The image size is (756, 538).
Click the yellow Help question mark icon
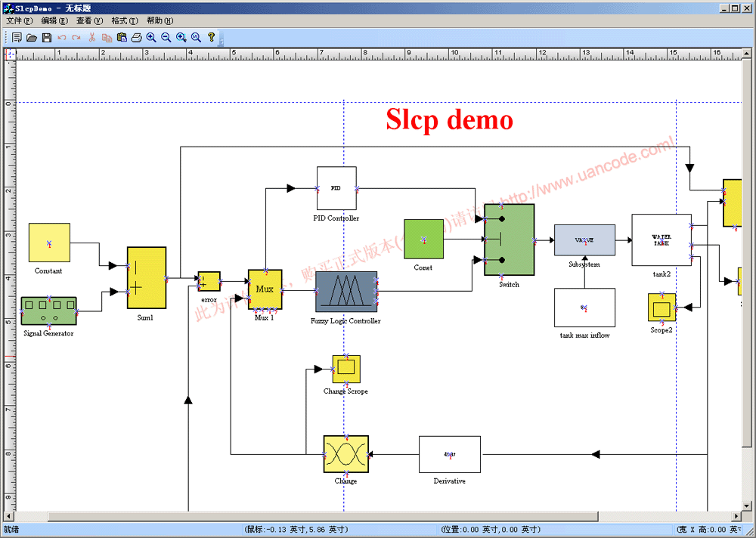coord(212,37)
